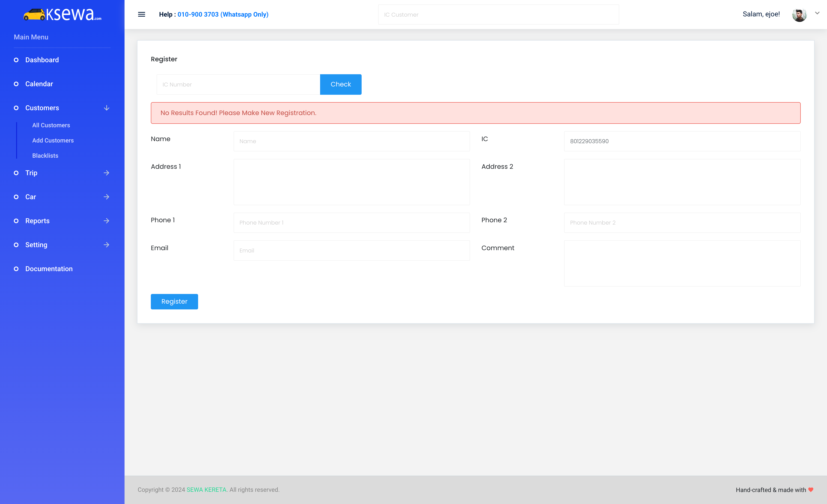Screen dimensions: 827x504
Task: Click into the IC Number input
Action: pyautogui.click(x=238, y=85)
